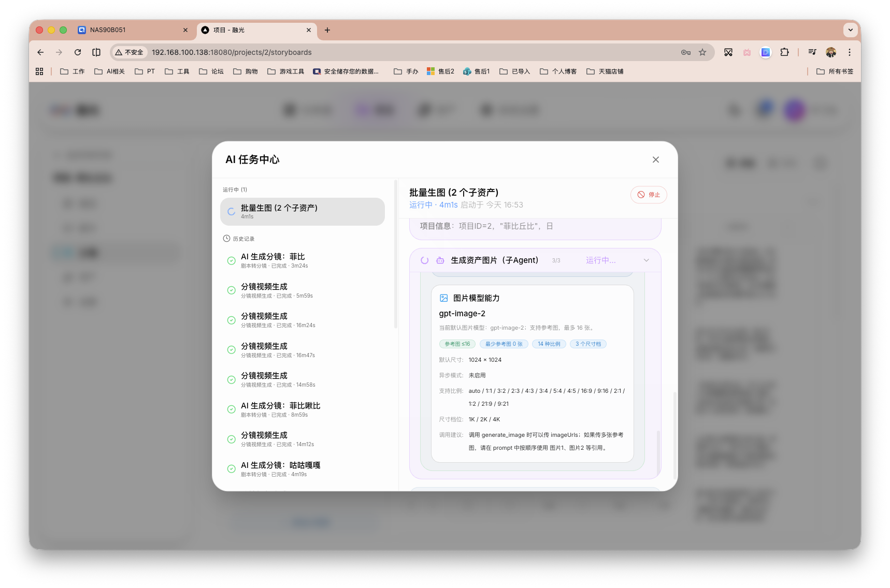Click the clock icon beside 历史记录

click(226, 239)
